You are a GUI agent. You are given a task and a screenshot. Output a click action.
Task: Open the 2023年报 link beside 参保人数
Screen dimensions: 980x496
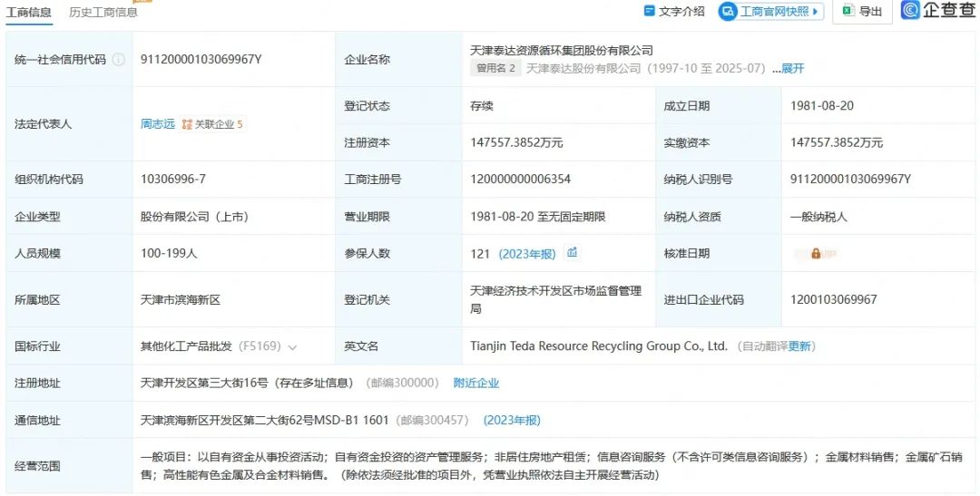527,254
